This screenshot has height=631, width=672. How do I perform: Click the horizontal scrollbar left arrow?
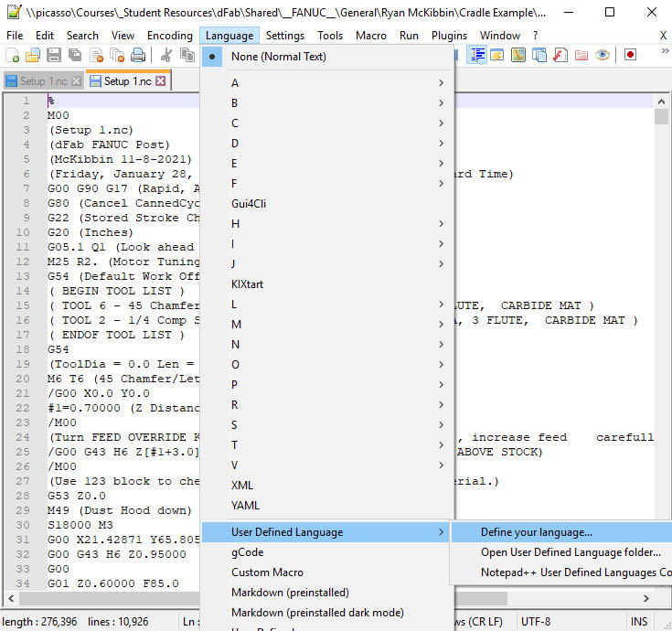tap(11, 598)
